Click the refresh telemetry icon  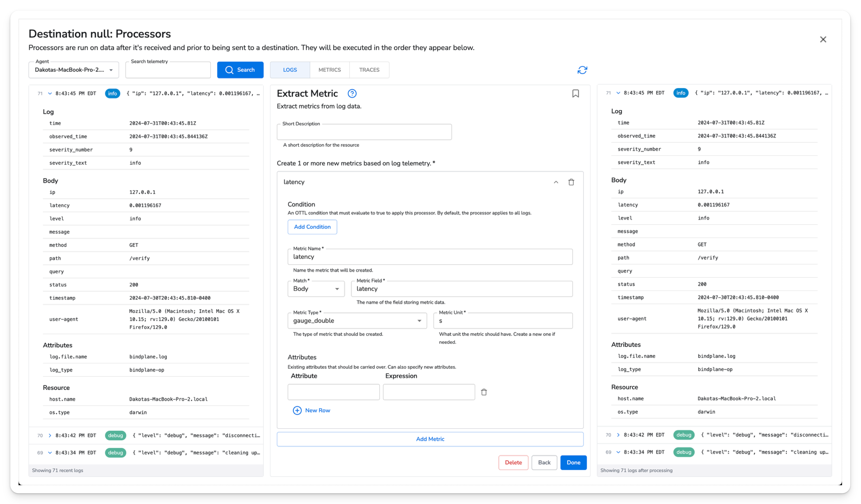pos(582,70)
